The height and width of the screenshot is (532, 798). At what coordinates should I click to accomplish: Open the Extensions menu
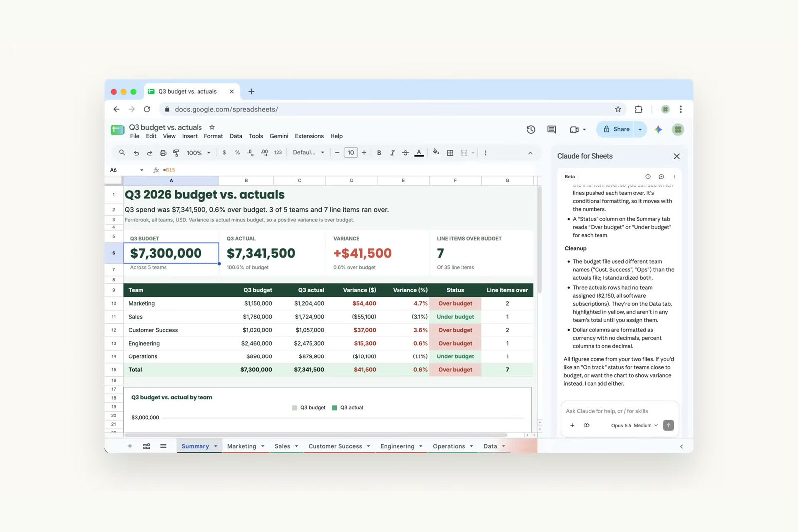pyautogui.click(x=309, y=136)
